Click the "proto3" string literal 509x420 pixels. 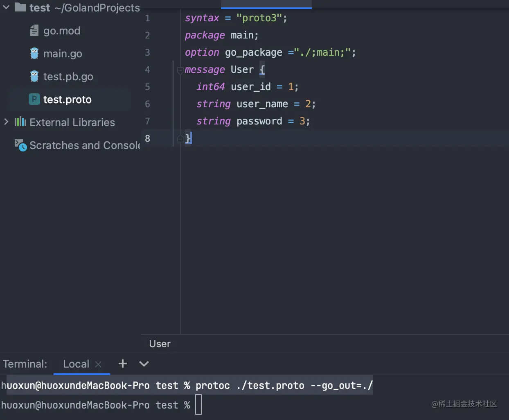pos(259,18)
